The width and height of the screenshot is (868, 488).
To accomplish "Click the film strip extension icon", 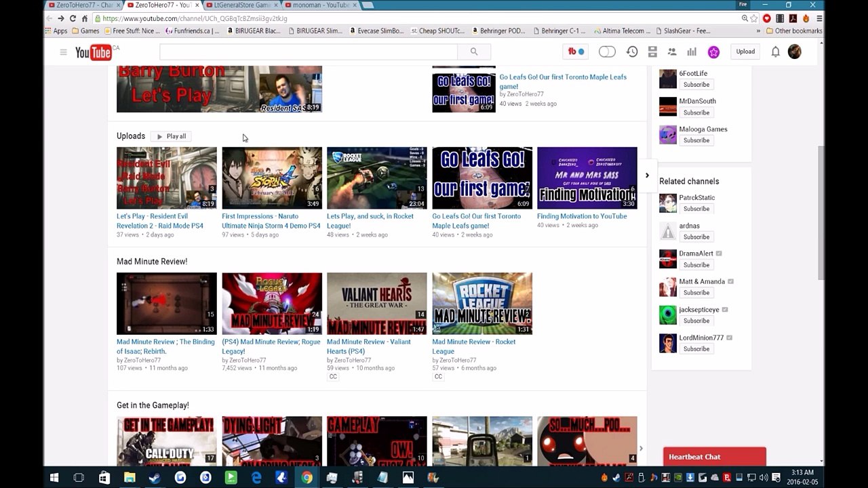I will pos(780,18).
